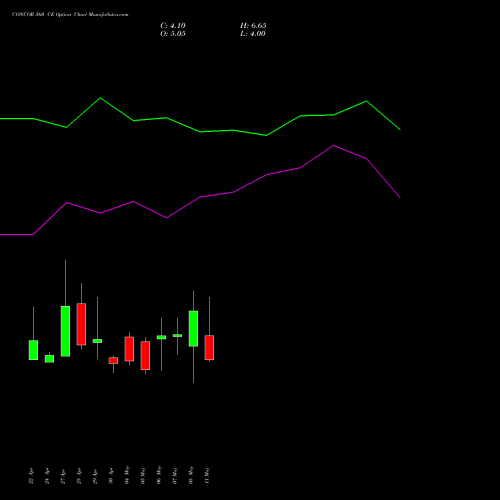Image resolution: width=500 pixels, height=500 pixels.
Task: Click the 22 Apr date label
Action: (31, 476)
